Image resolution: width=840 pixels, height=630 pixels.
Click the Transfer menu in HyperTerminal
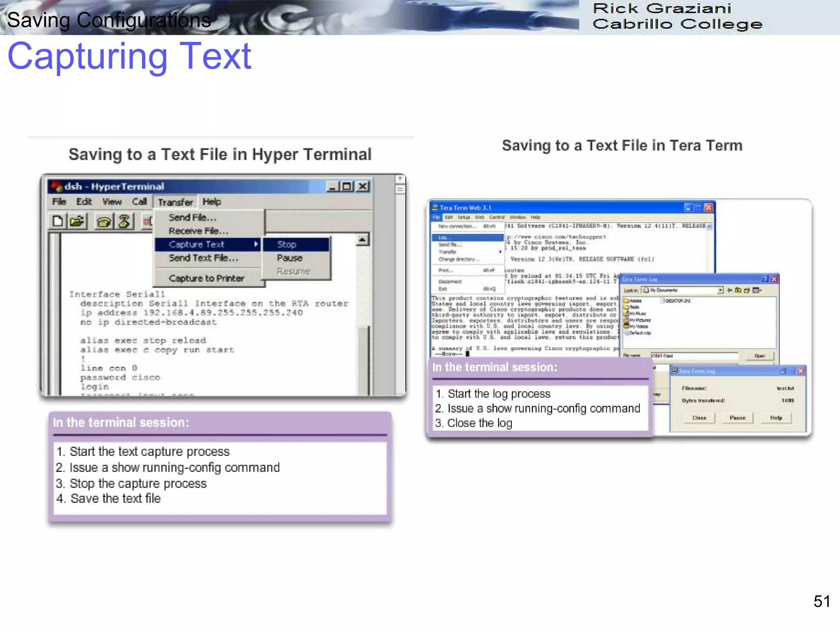176,202
